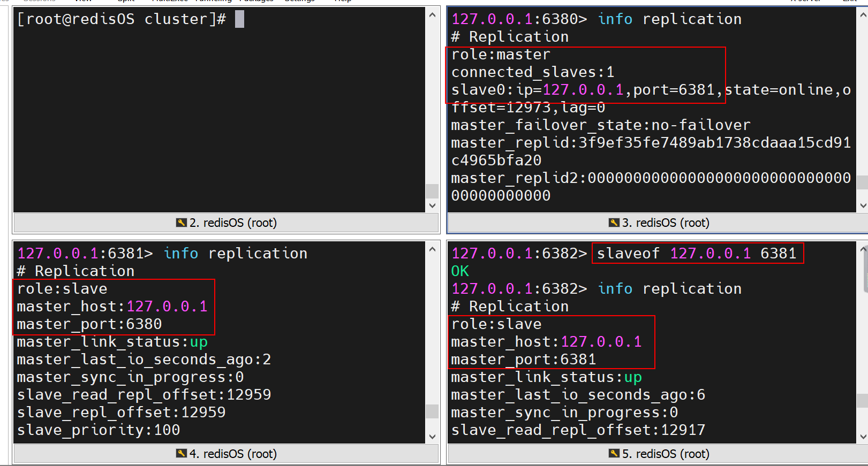Click the 'master_port:6380' line
Screen dimensions: 868x466
click(x=89, y=324)
